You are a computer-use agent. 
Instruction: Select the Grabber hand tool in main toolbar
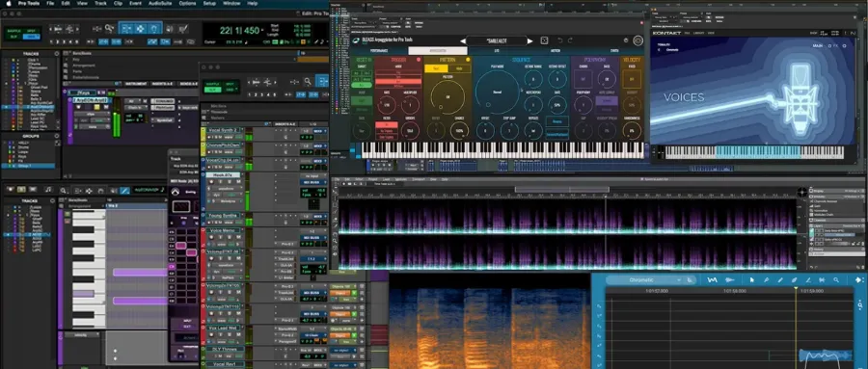click(x=154, y=29)
